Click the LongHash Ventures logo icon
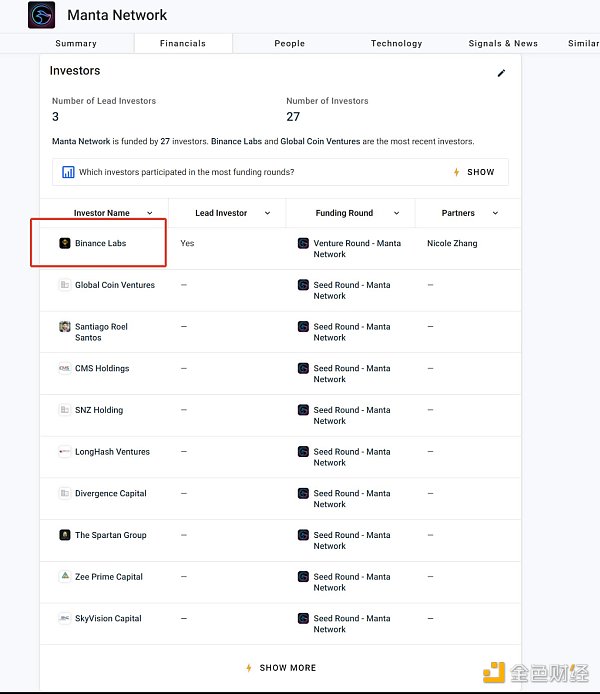Viewport: 600px width, 694px height. [65, 451]
